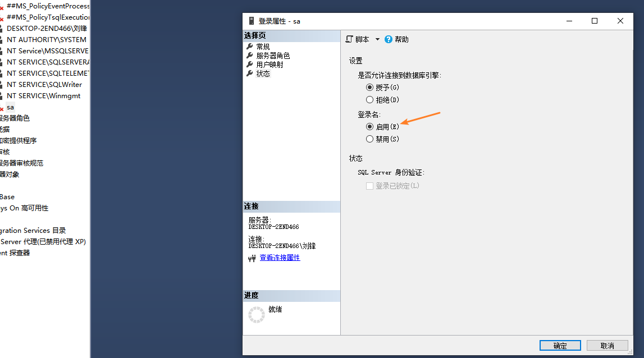
Task: Open the 查看连接属性 link
Action: click(x=280, y=258)
